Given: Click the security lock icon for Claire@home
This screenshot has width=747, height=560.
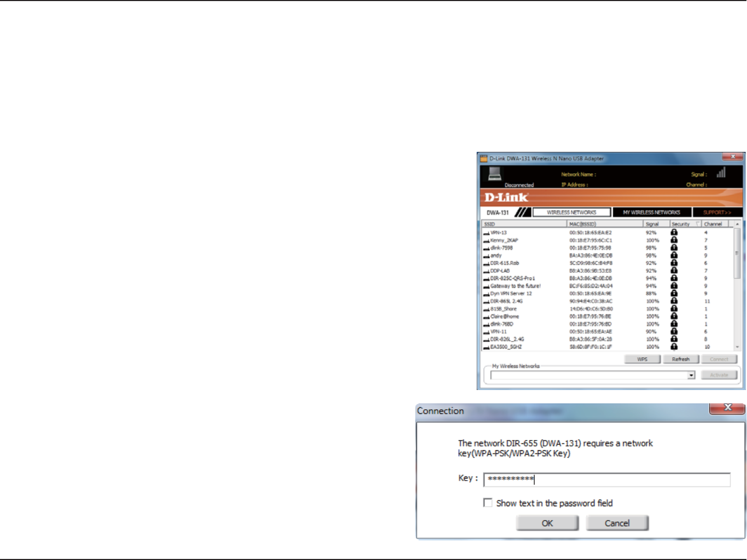Looking at the screenshot, I should click(674, 316).
